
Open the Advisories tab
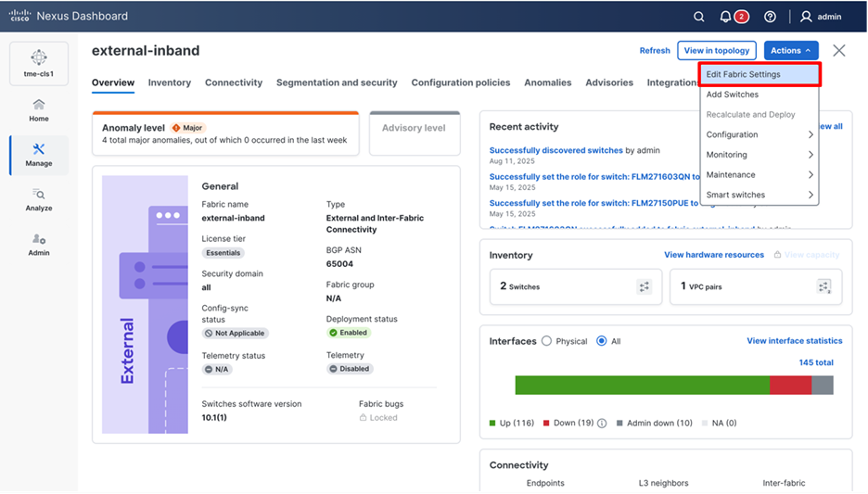coord(609,82)
